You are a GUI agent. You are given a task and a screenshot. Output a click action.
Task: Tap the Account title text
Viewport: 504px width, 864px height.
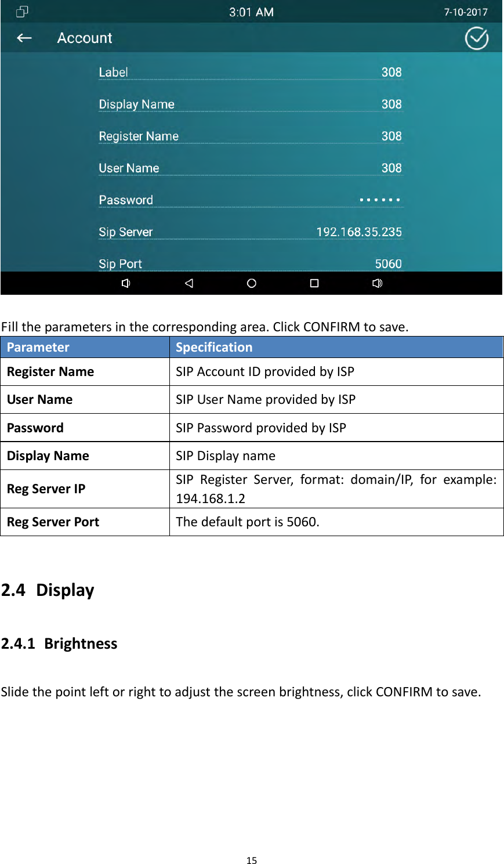[x=85, y=38]
